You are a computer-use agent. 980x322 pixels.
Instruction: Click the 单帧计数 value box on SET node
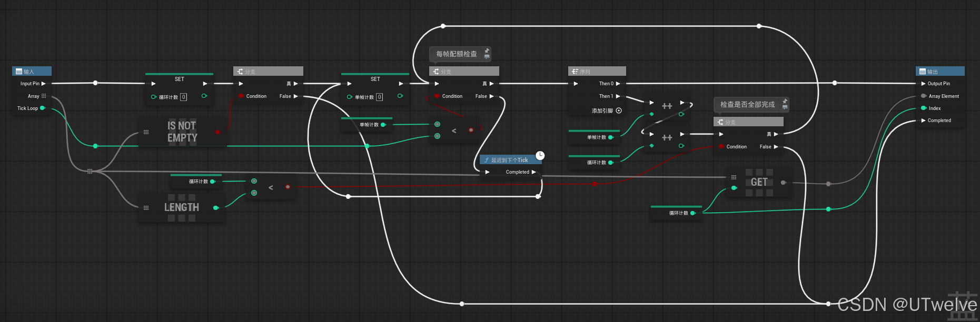(379, 97)
